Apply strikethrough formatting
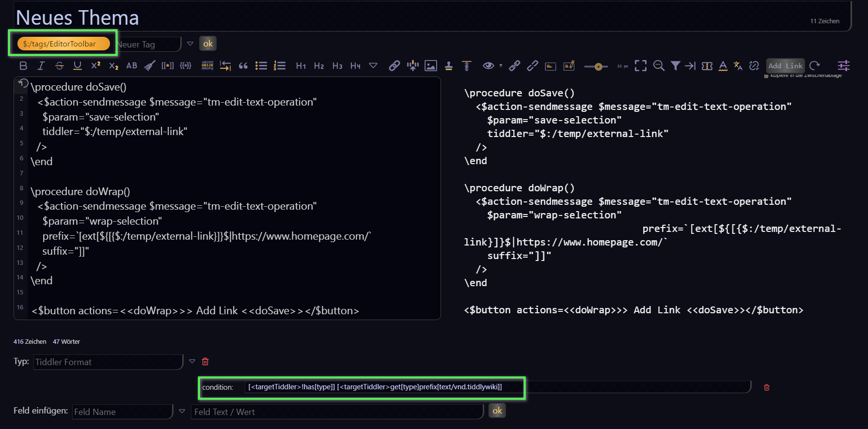Viewport: 868px width, 429px height. [x=59, y=66]
